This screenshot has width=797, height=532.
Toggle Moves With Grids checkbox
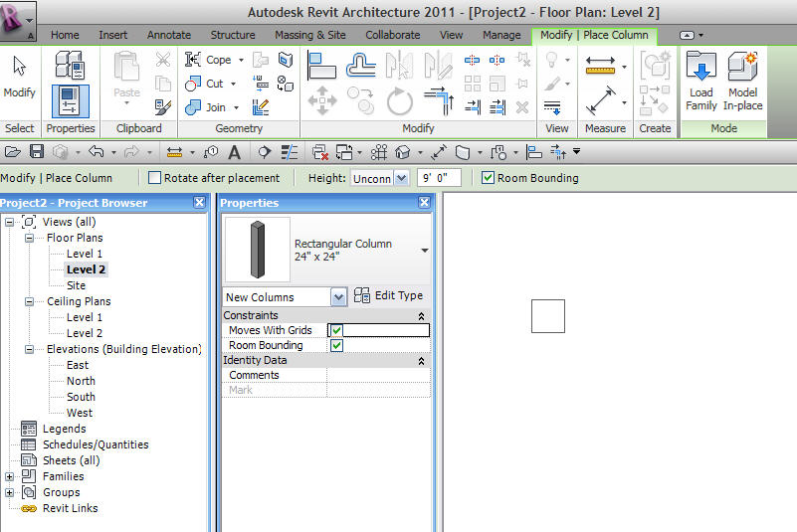[x=336, y=330]
